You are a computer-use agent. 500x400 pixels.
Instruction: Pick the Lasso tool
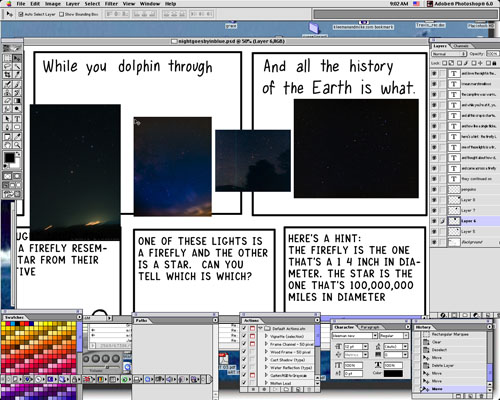coord(7,66)
